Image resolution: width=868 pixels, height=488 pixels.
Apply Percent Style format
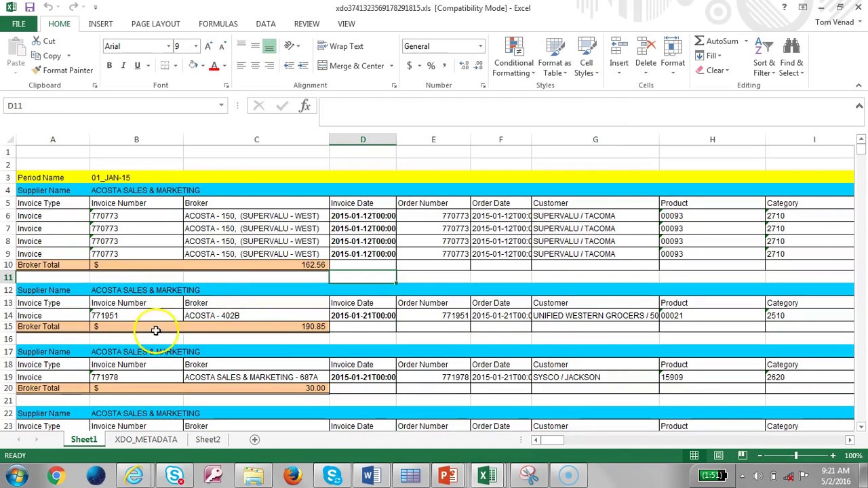[x=431, y=66]
